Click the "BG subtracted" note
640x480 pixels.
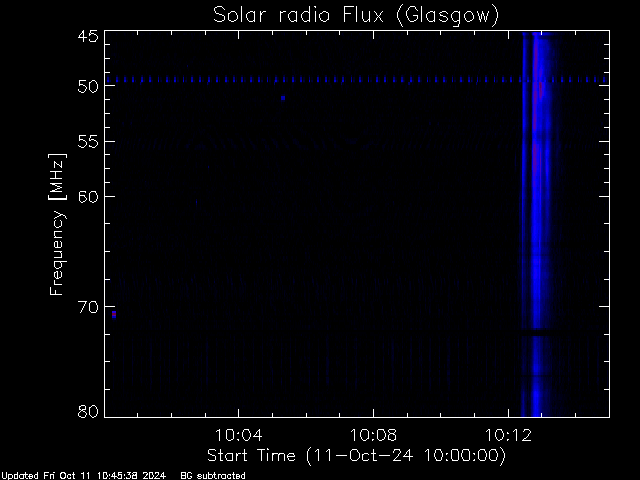213,476
